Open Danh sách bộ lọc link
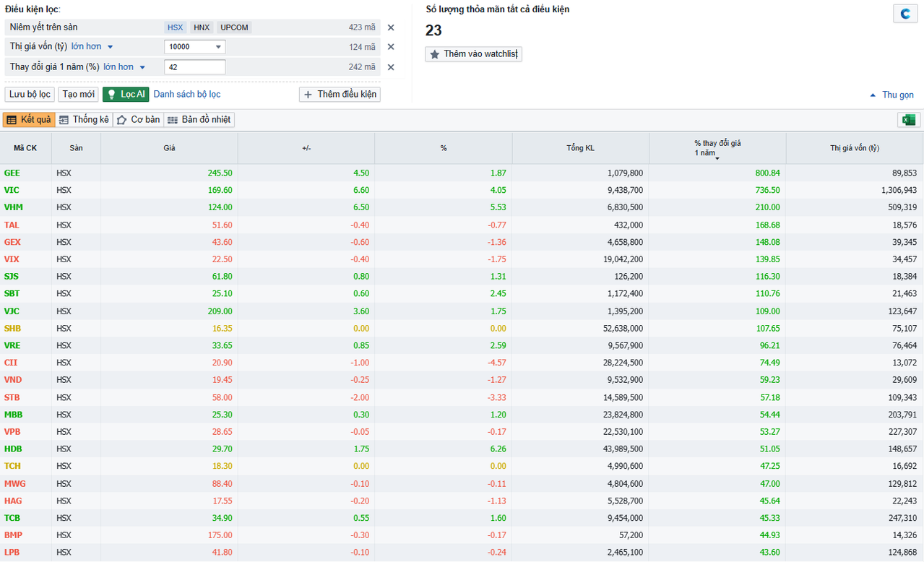This screenshot has height=562, width=924. tap(187, 94)
